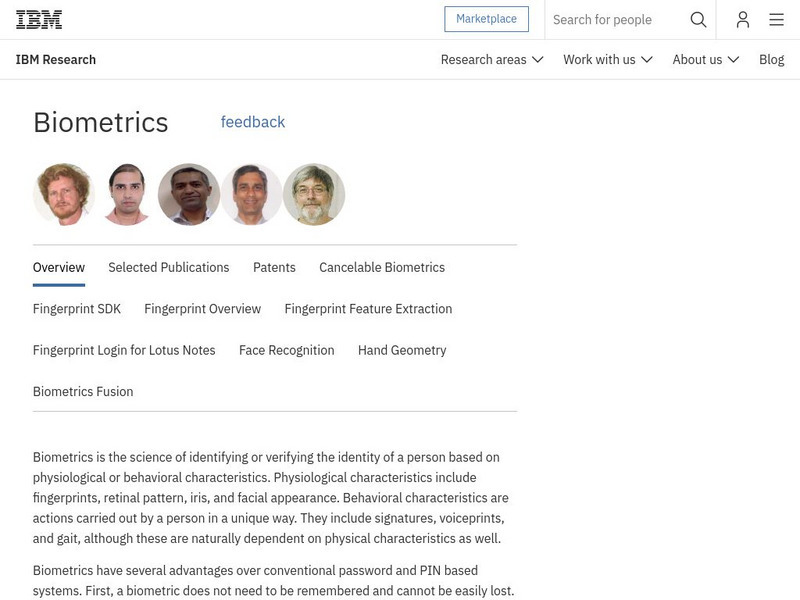Open the Blog link

771,60
